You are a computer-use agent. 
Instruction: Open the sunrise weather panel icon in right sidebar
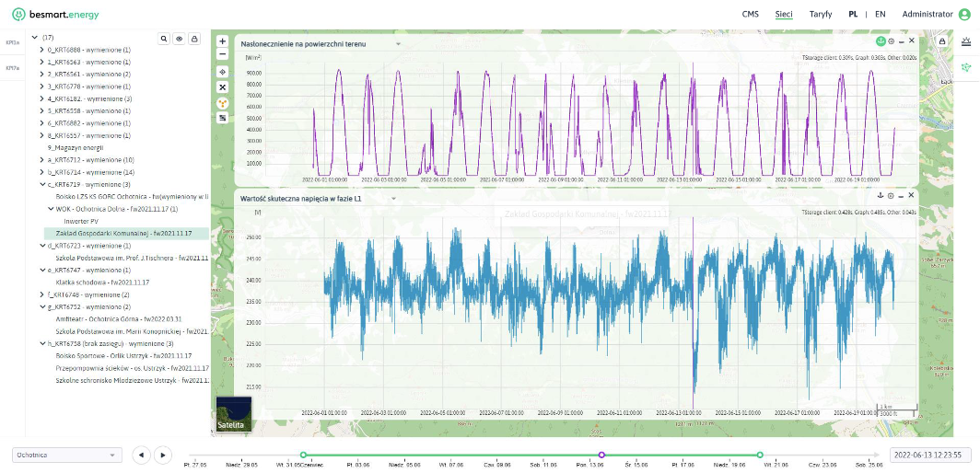point(966,40)
